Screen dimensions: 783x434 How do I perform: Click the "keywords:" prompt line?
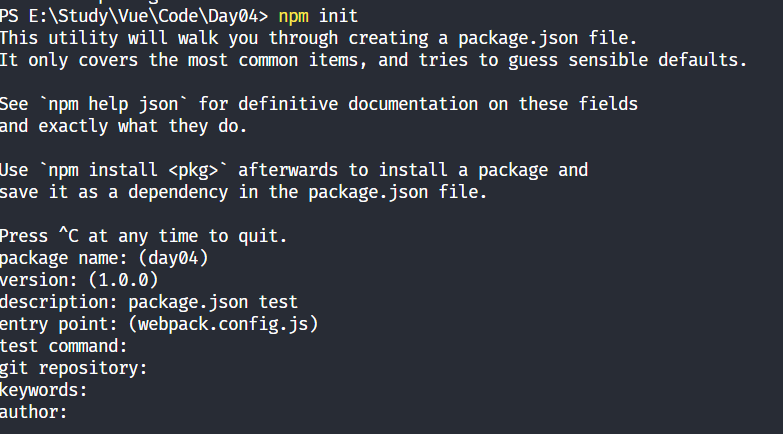coord(43,390)
